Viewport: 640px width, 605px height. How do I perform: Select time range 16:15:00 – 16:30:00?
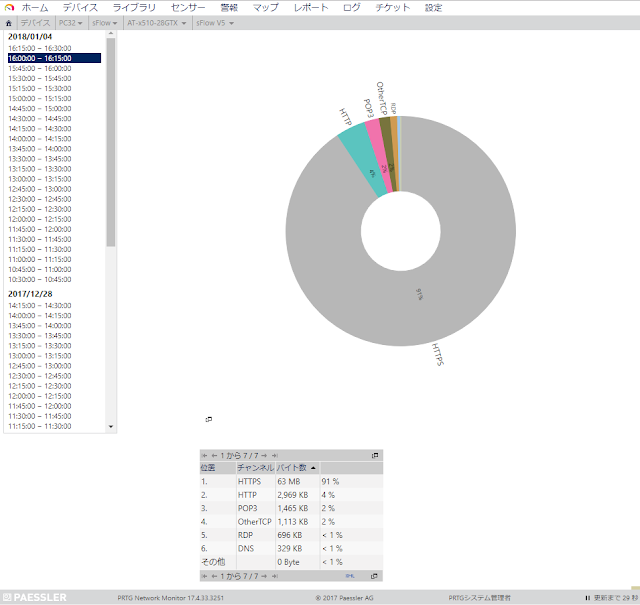click(40, 48)
